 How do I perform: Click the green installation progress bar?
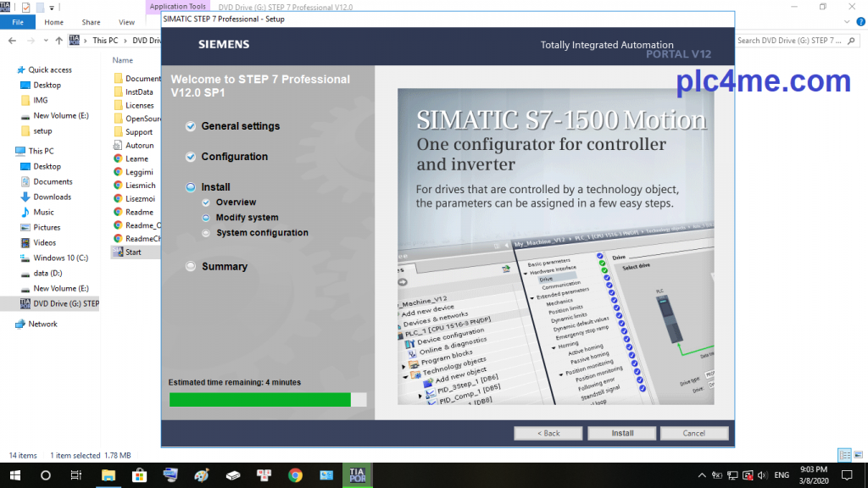pyautogui.click(x=260, y=400)
